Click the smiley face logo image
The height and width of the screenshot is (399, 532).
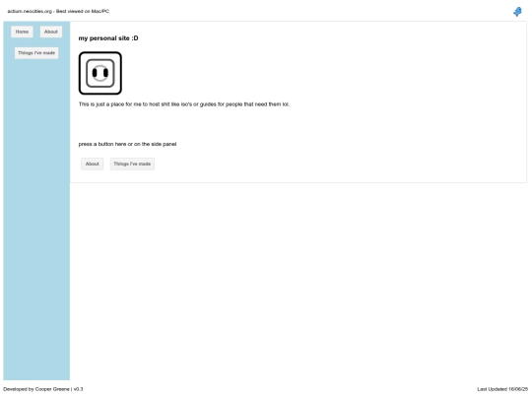(100, 73)
